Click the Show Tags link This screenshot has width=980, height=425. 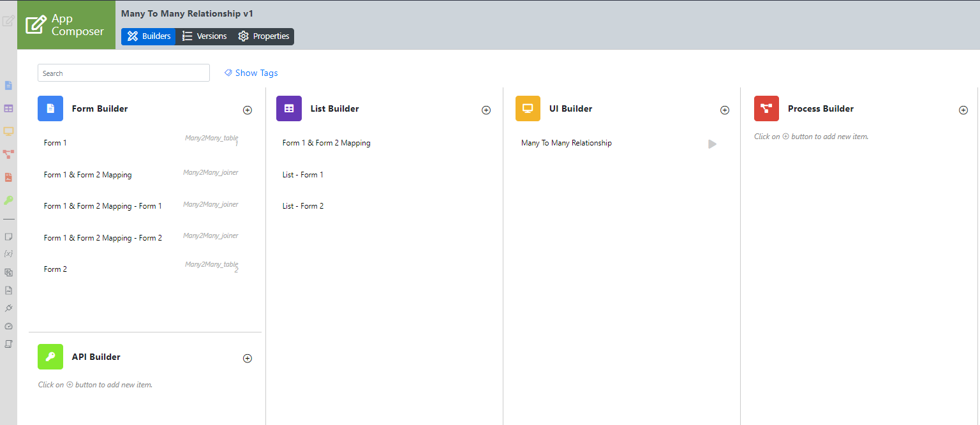tap(251, 73)
